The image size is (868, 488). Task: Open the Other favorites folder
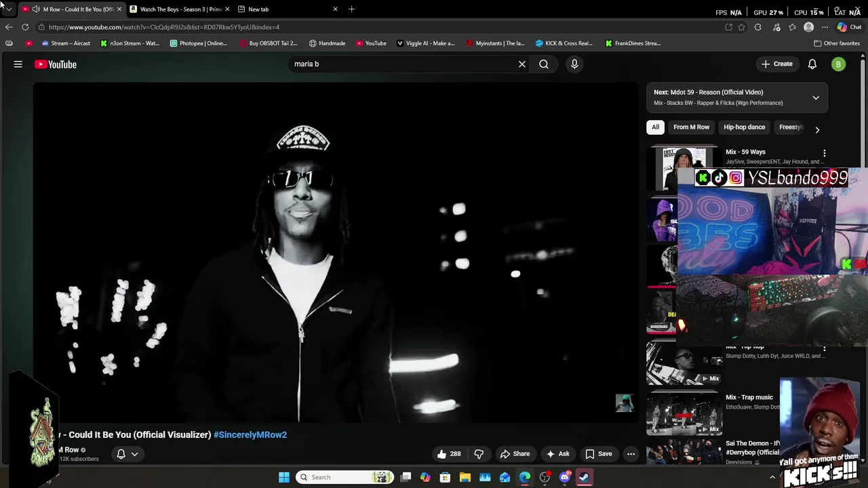click(x=837, y=43)
